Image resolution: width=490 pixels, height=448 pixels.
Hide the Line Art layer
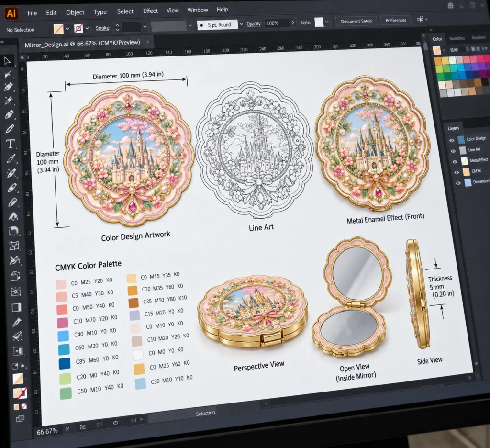(x=453, y=151)
